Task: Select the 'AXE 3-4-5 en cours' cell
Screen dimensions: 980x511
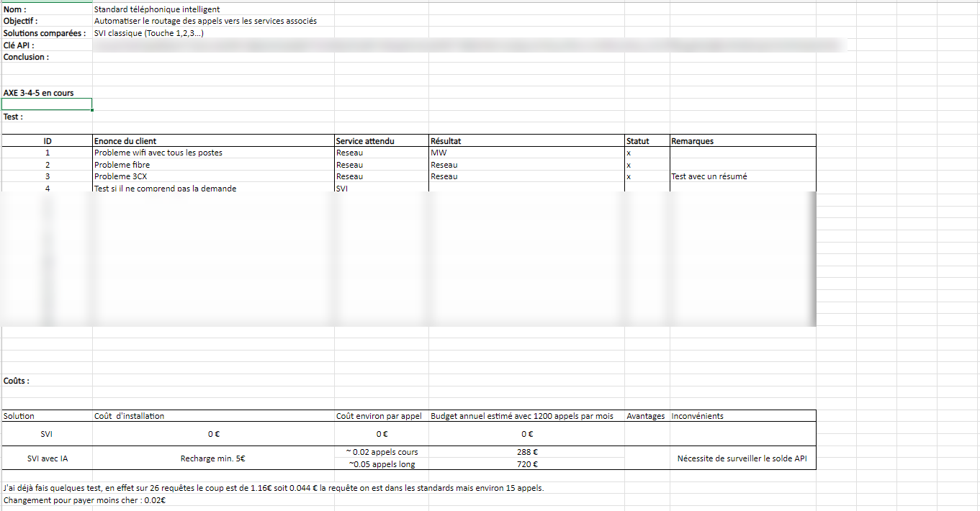Action: pyautogui.click(x=47, y=93)
